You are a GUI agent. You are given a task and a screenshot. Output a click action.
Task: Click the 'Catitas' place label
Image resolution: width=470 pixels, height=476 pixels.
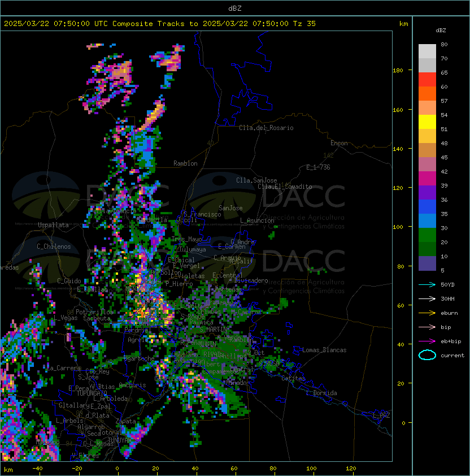[x=293, y=379]
